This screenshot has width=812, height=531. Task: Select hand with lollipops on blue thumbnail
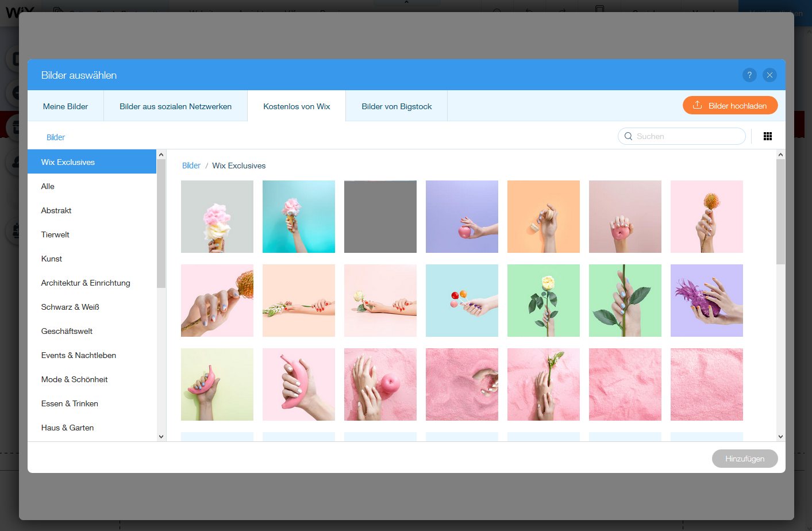tap(462, 301)
